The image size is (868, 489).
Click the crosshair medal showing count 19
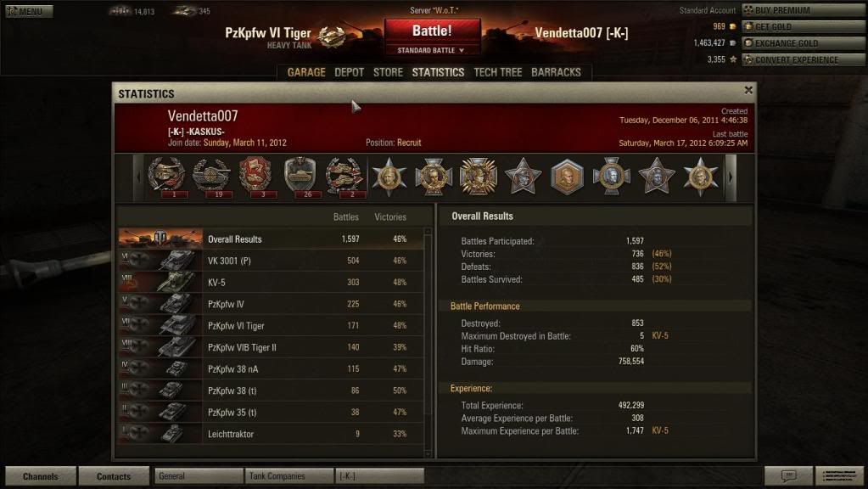(211, 176)
